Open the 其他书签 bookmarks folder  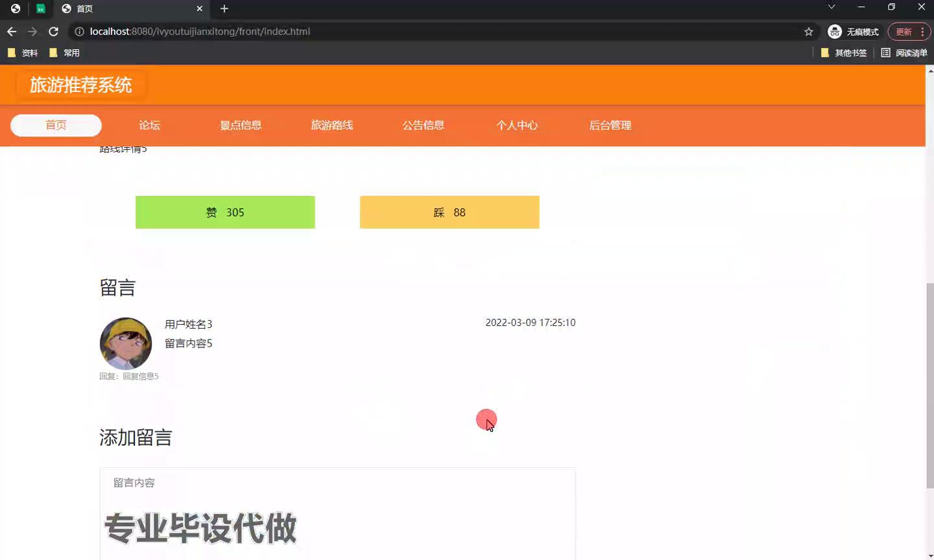(x=844, y=52)
